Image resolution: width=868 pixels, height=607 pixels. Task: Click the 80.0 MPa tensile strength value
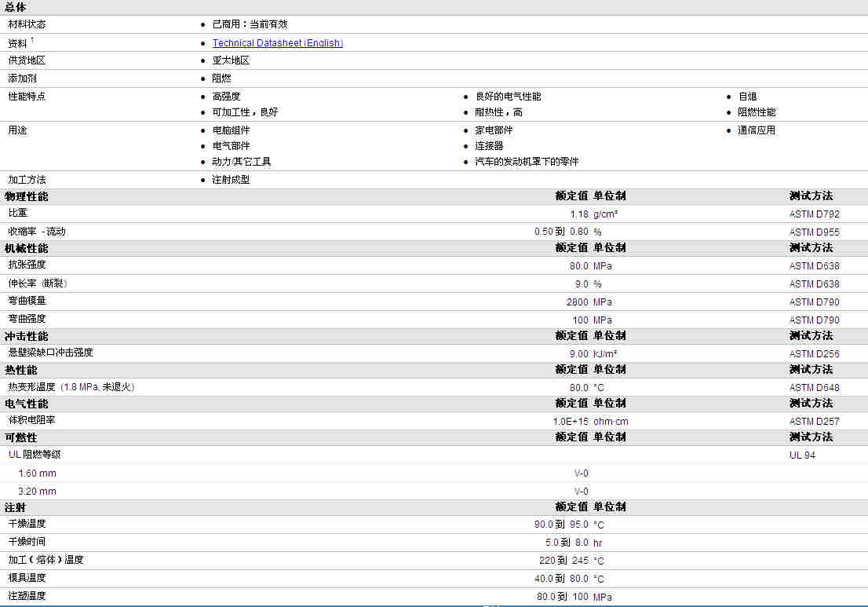pyautogui.click(x=591, y=266)
